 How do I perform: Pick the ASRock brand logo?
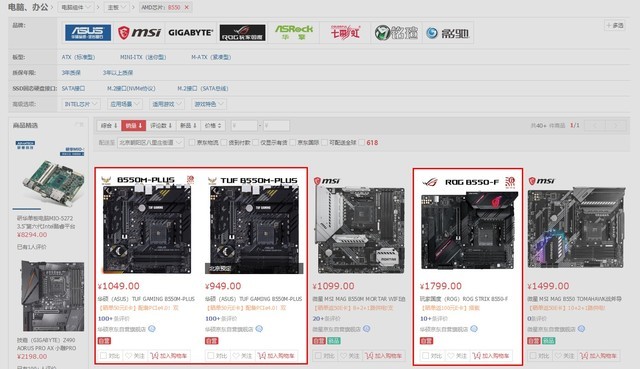pos(293,33)
